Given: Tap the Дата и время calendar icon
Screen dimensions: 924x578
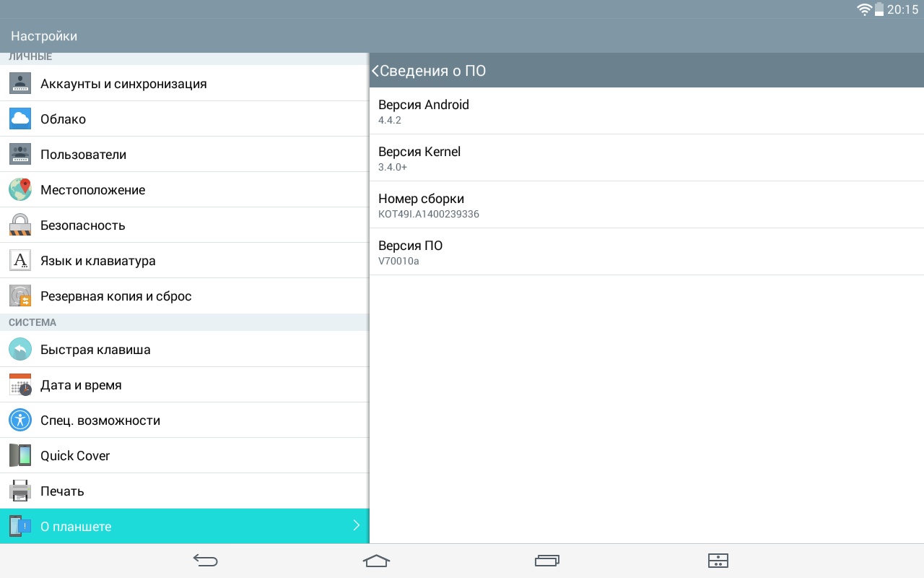Looking at the screenshot, I should [x=20, y=385].
